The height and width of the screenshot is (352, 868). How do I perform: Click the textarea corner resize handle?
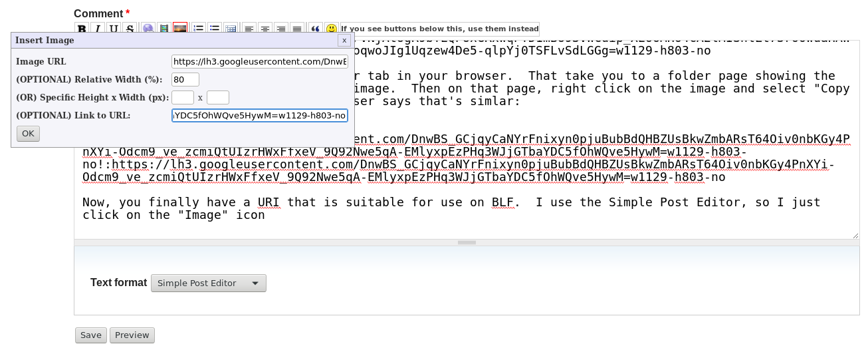(855, 235)
